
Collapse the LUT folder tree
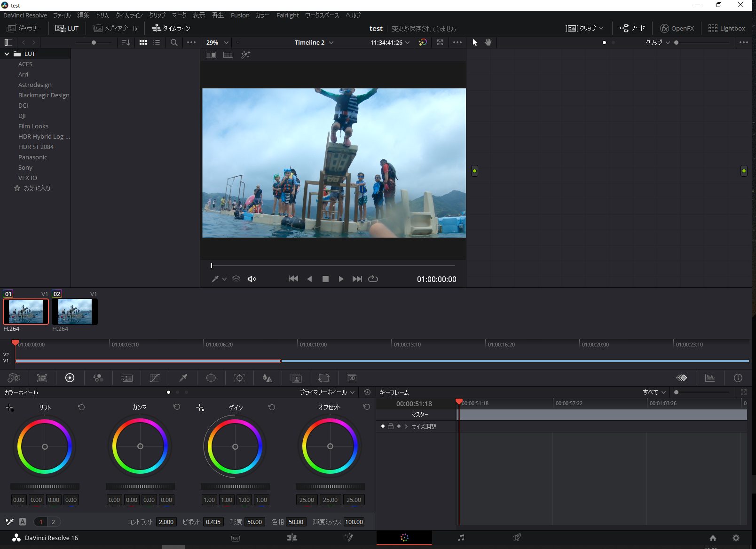[7, 54]
